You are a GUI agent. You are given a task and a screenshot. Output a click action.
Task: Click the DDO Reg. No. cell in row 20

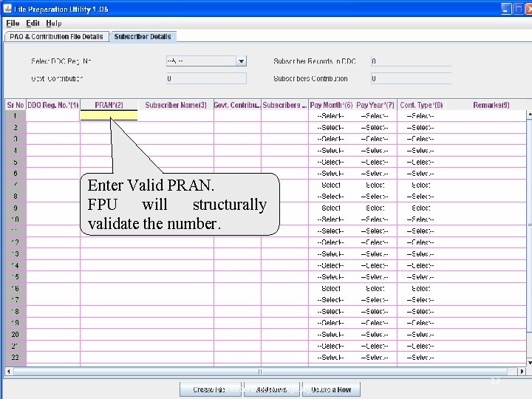point(53,335)
